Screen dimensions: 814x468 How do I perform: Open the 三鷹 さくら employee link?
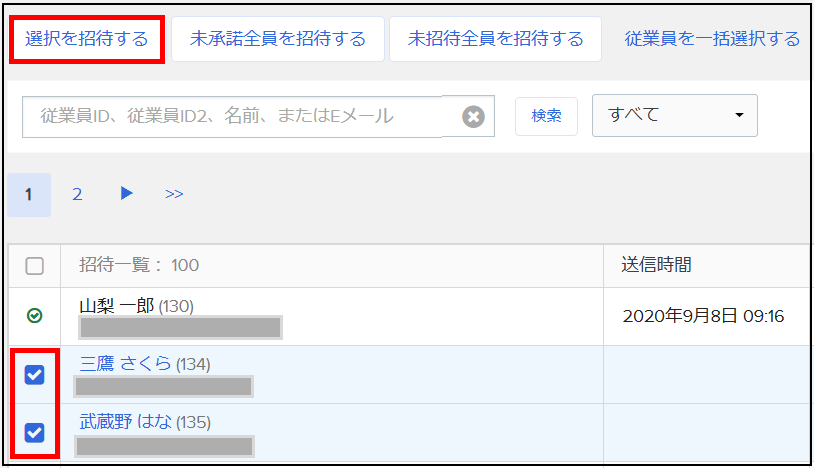point(124,364)
